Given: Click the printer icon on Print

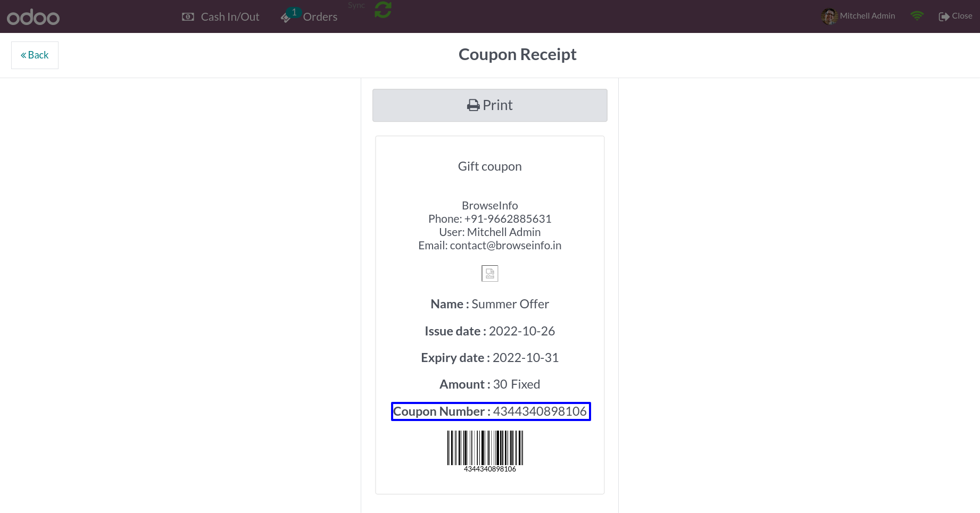Looking at the screenshot, I should [473, 105].
